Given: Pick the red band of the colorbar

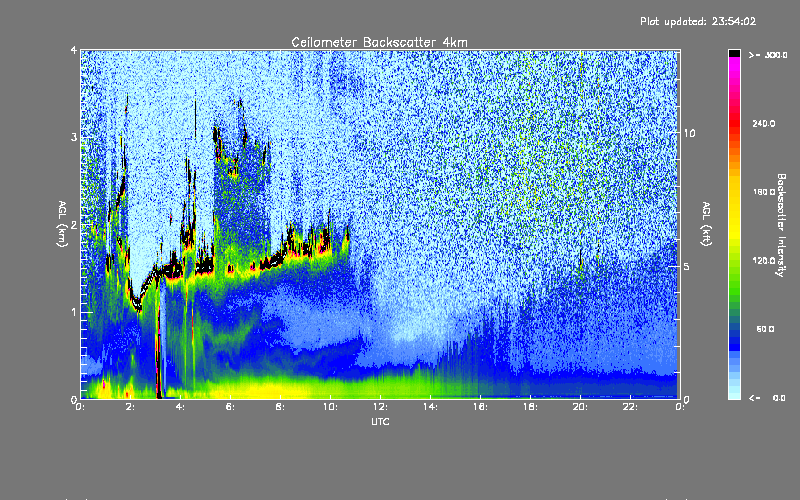Looking at the screenshot, I should [735, 122].
